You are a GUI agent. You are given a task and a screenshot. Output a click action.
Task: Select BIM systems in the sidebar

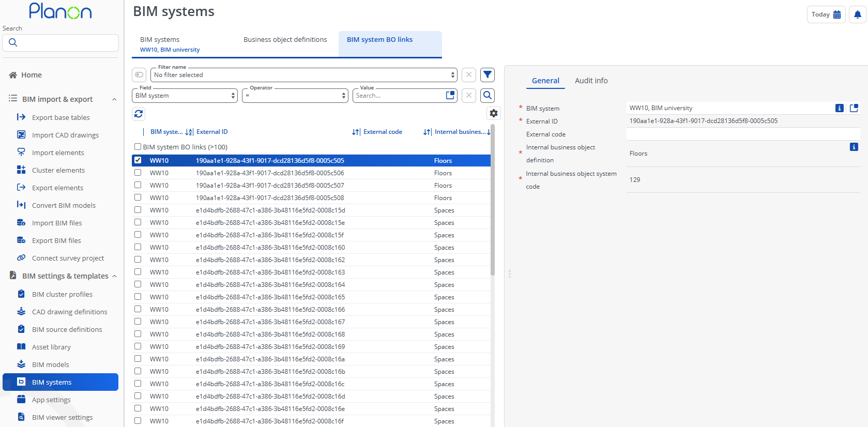tap(60, 382)
